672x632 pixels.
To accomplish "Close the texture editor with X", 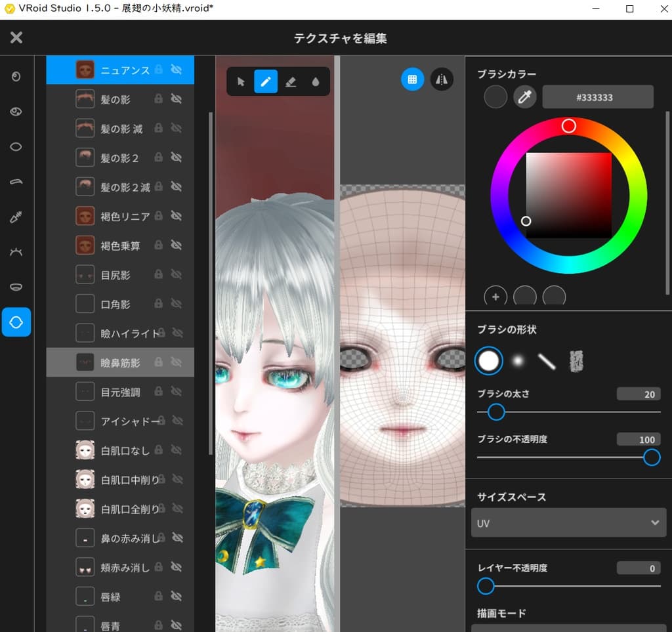I will click(x=16, y=37).
